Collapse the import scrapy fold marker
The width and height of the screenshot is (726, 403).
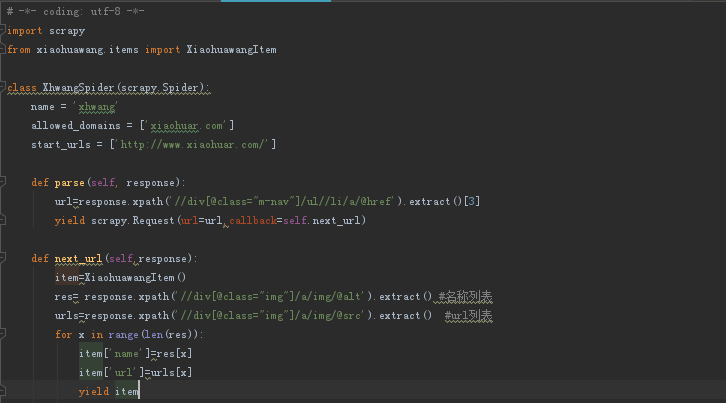tap(2, 31)
